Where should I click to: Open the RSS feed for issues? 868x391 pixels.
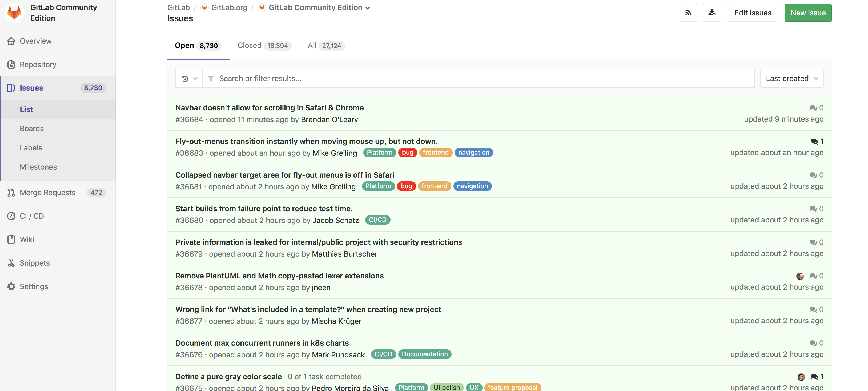(688, 13)
